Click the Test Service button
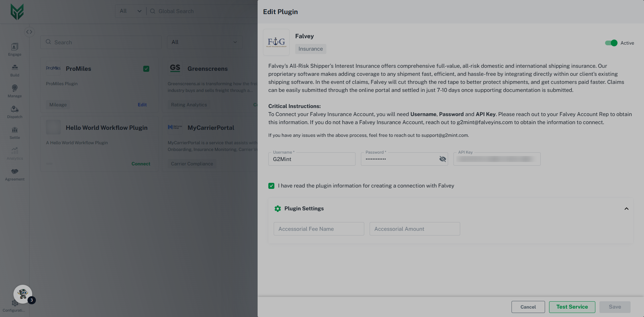Screen dimensions: 644x317 tap(572, 307)
